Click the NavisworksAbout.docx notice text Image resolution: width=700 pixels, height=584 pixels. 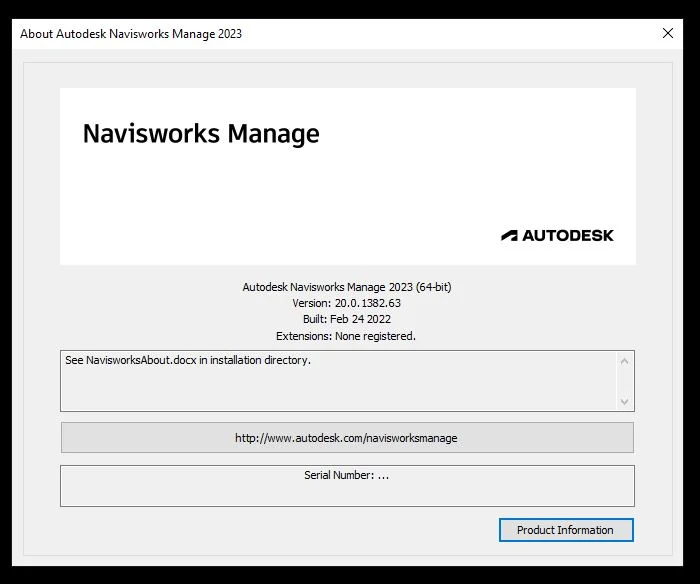tap(188, 360)
